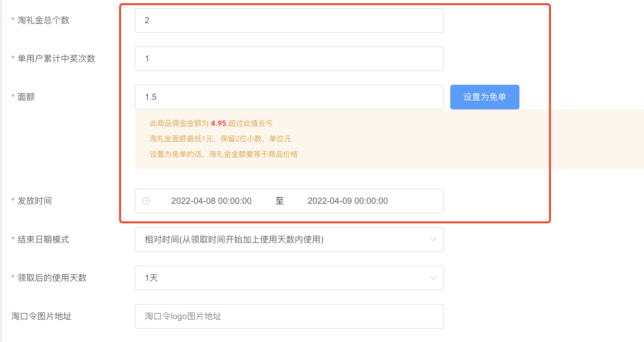Screen dimensions: 644x342
Task: Click the chevron next to 1天
Action: coord(433,278)
